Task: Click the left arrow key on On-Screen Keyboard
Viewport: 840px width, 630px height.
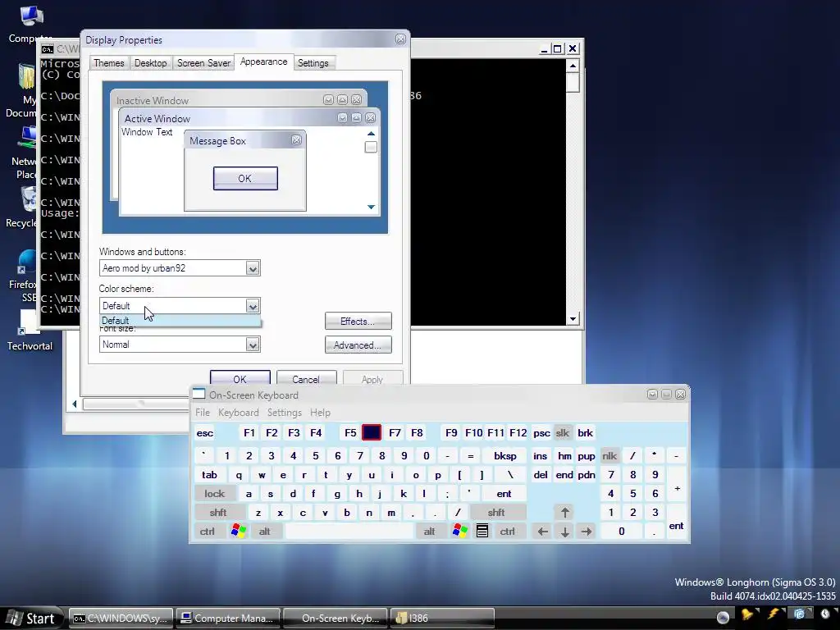Action: (x=543, y=531)
